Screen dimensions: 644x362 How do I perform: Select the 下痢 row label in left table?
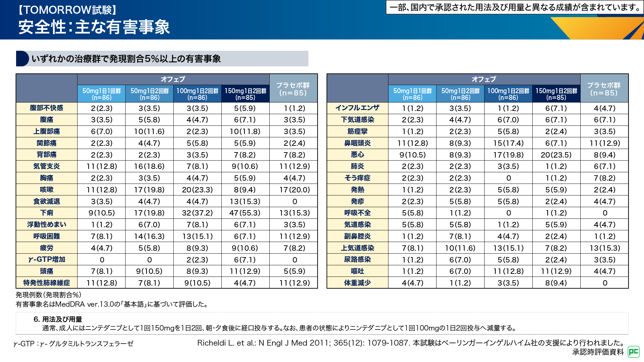pos(47,213)
